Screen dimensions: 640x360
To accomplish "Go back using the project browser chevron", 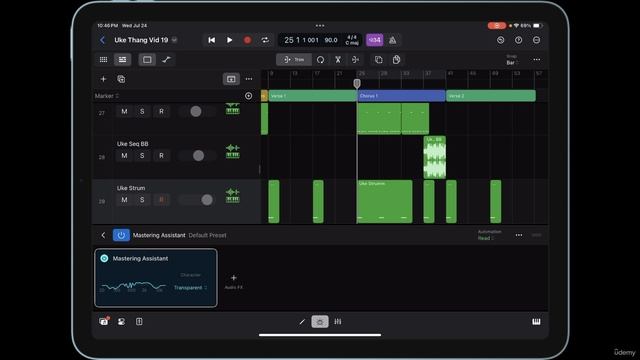I will [102, 40].
